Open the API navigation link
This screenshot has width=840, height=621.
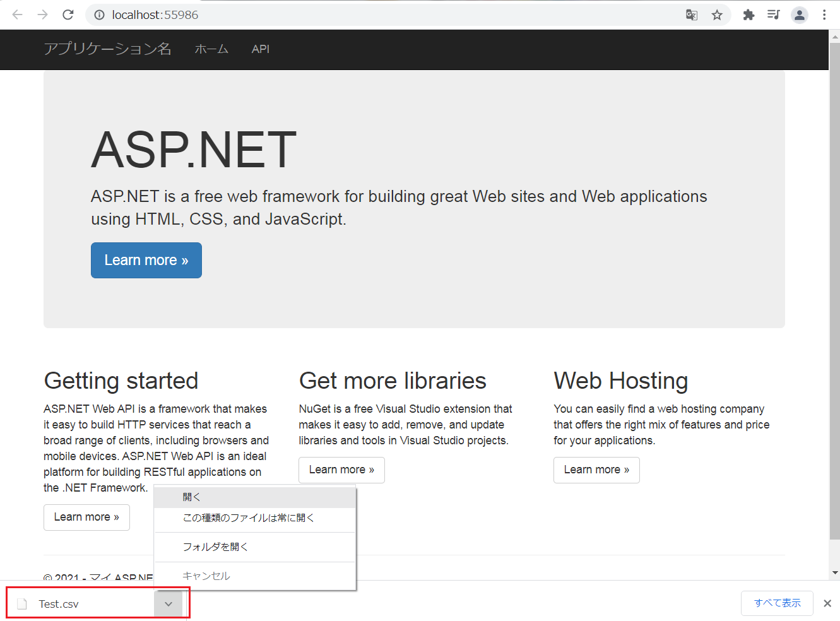pos(261,49)
